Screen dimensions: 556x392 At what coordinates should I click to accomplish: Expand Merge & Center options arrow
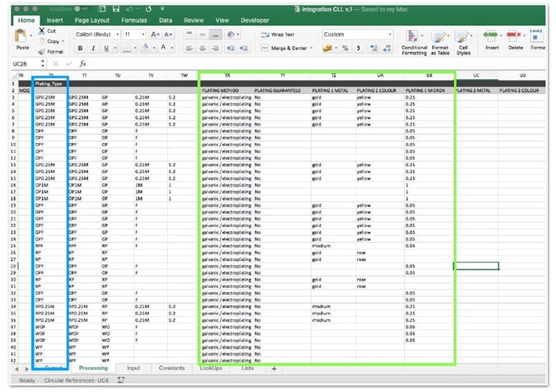311,48
